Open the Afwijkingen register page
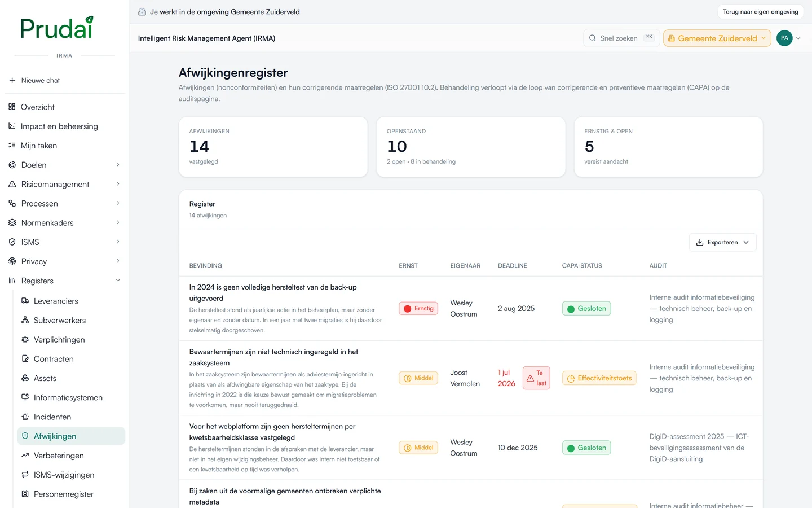Image resolution: width=812 pixels, height=508 pixels. click(71, 436)
